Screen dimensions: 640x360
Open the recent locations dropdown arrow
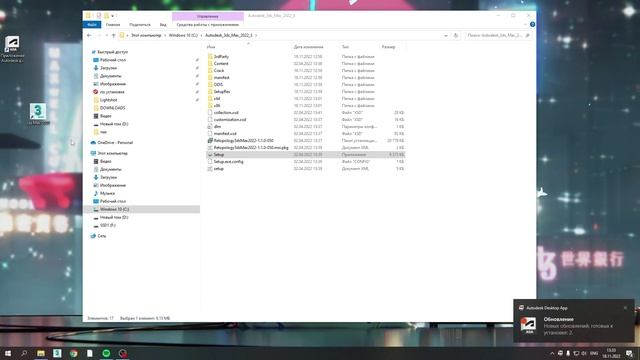pos(107,36)
